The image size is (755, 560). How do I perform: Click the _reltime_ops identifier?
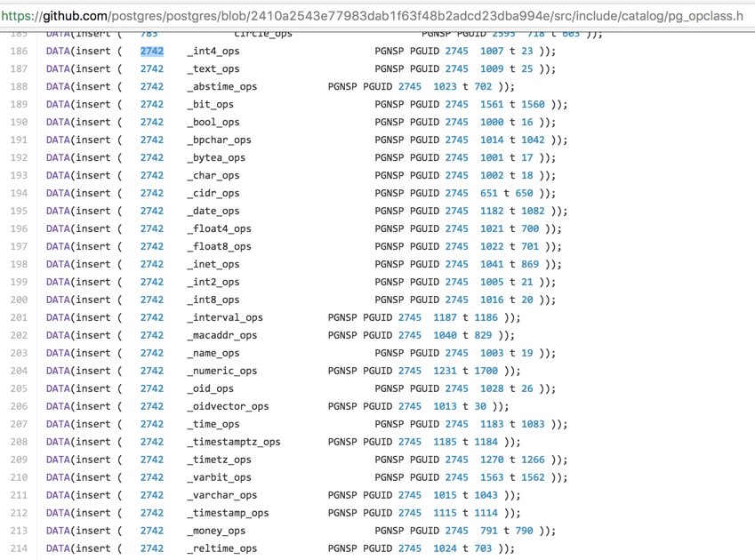(222, 549)
